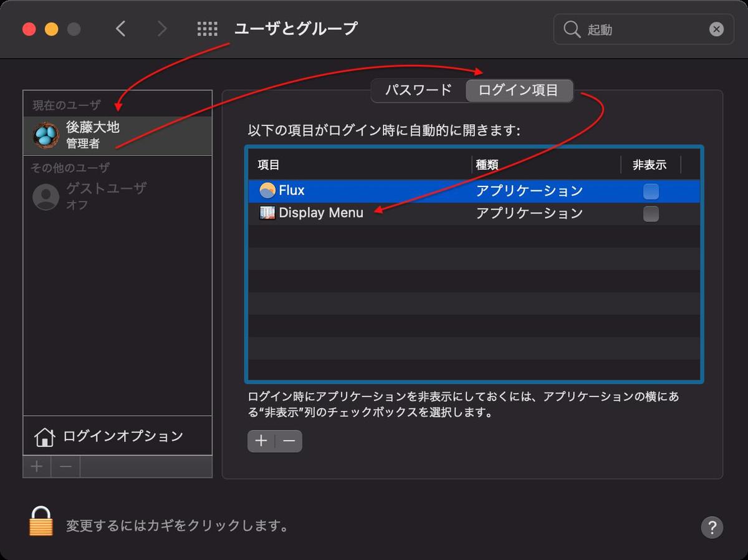Viewport: 748px width, 560px height.
Task: Go back with the left chevron button
Action: click(121, 29)
